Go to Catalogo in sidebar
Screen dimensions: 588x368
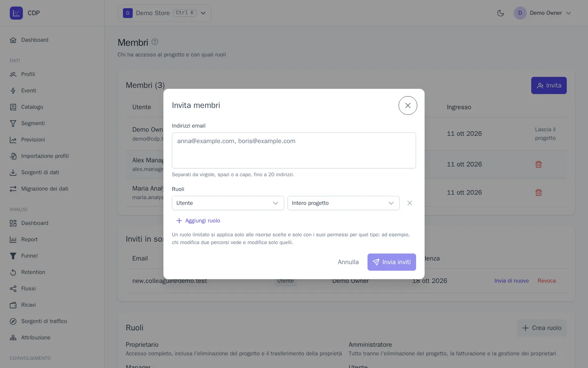[32, 107]
